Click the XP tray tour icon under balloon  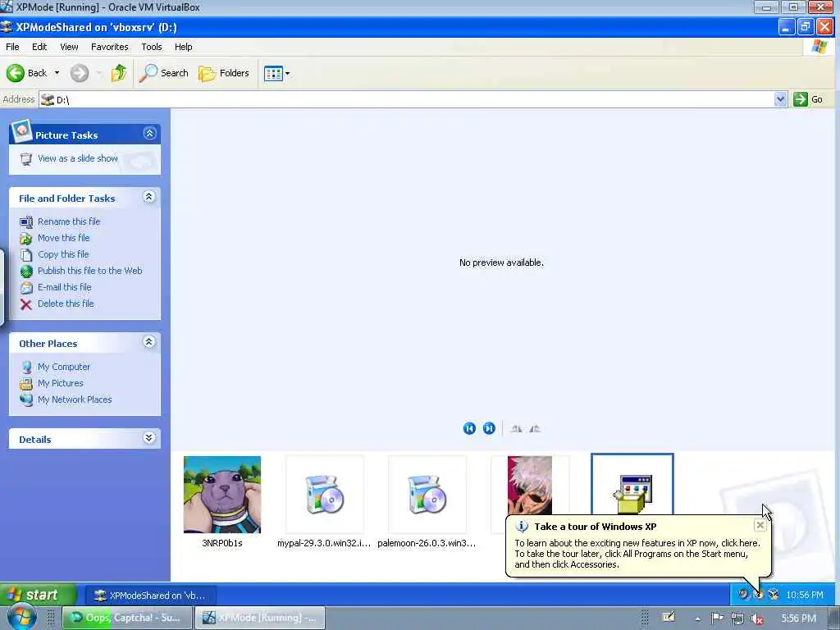[x=758, y=594]
